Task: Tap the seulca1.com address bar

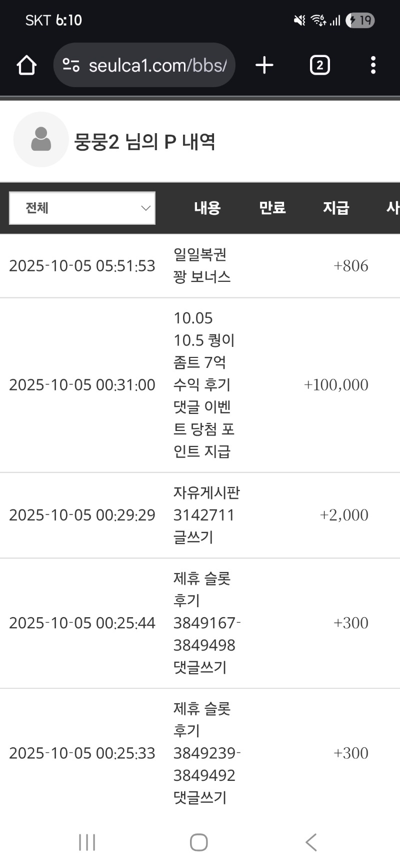Action: [x=157, y=65]
